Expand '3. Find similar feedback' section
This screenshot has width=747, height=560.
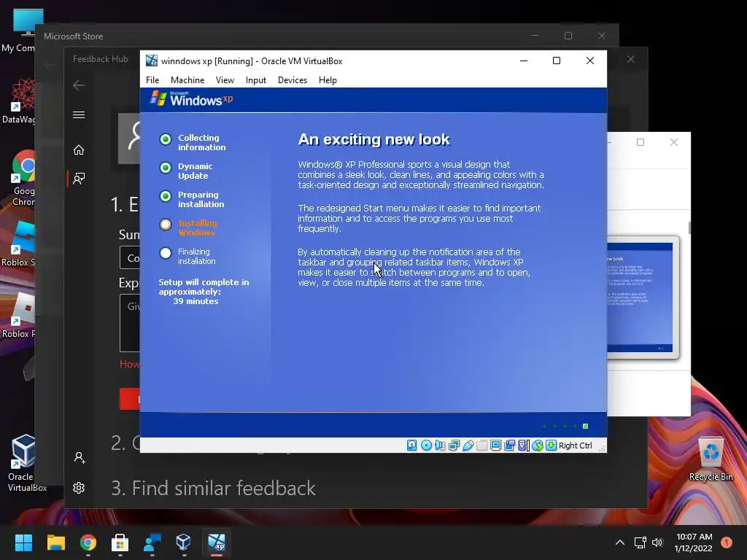coord(213,488)
